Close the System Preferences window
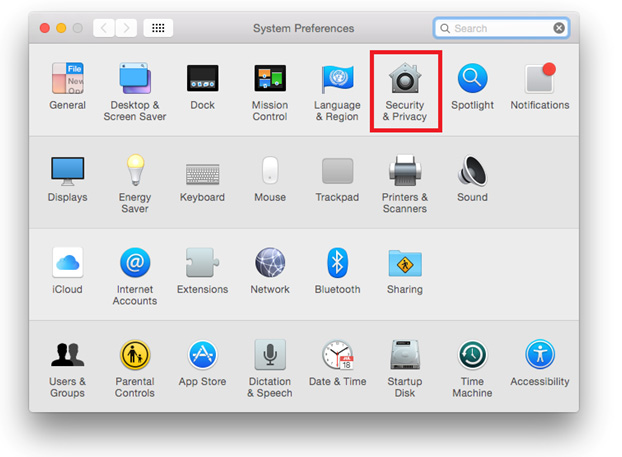This screenshot has width=622, height=457. pos(45,28)
